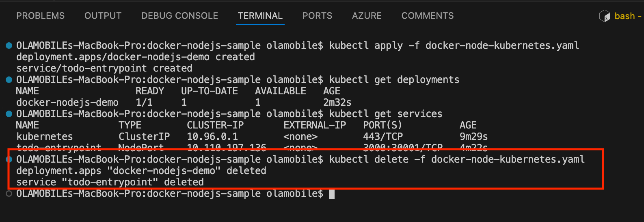This screenshot has width=644, height=222.
Task: Click the command marker beside kubectl get deployments
Action: (9, 80)
